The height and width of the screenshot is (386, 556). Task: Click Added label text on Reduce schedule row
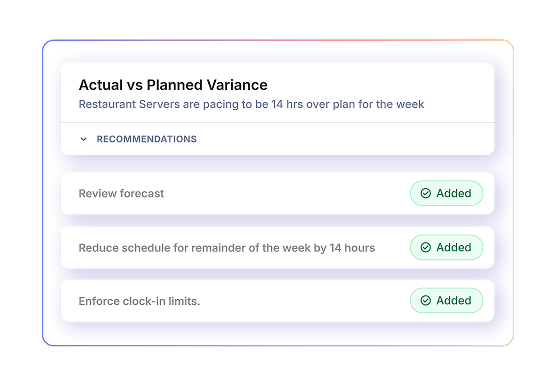pyautogui.click(x=454, y=247)
